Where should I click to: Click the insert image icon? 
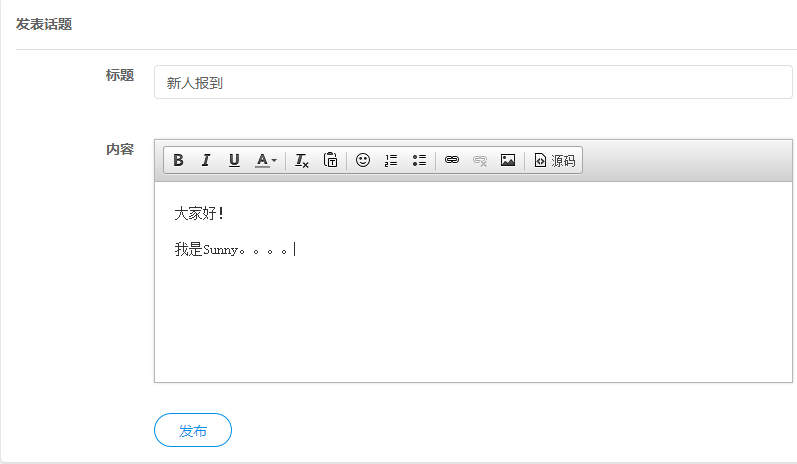pyautogui.click(x=508, y=160)
